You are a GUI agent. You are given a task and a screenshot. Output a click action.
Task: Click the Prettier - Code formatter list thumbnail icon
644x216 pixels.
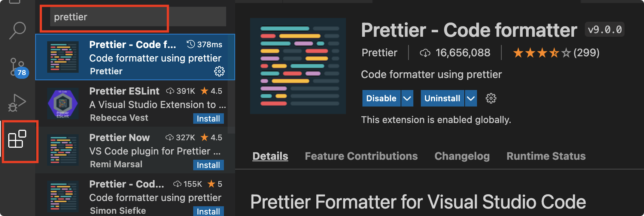(x=63, y=57)
